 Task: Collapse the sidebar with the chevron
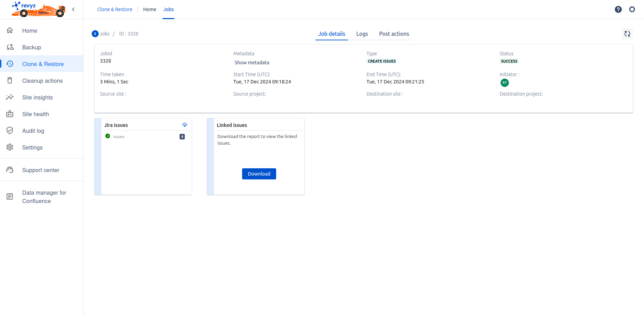pyautogui.click(x=73, y=9)
